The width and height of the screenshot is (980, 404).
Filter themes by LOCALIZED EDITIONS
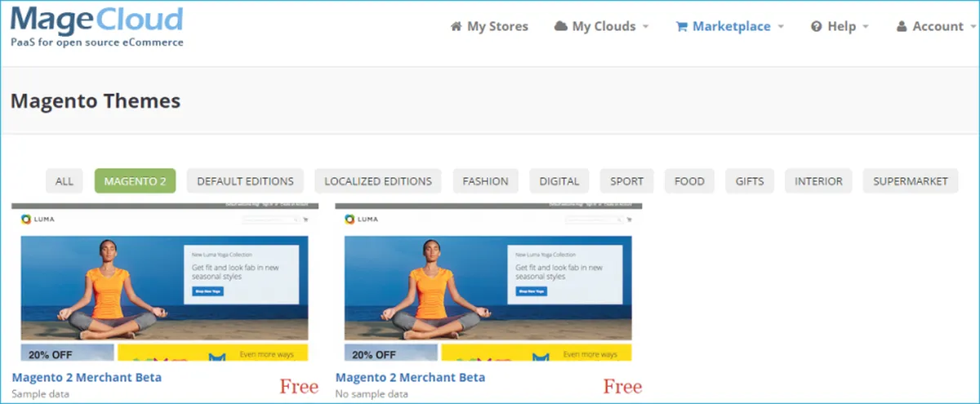click(x=378, y=181)
